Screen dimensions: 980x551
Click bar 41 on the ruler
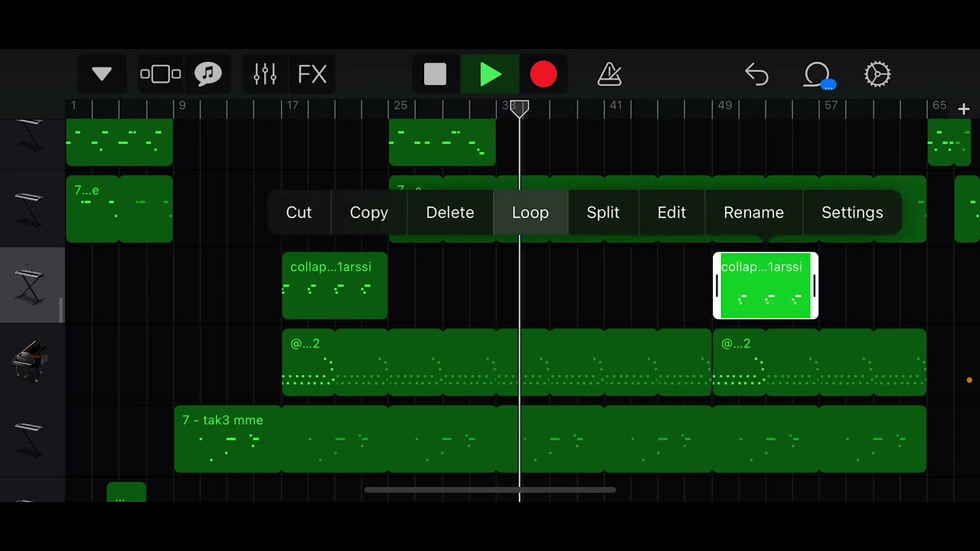click(x=616, y=106)
